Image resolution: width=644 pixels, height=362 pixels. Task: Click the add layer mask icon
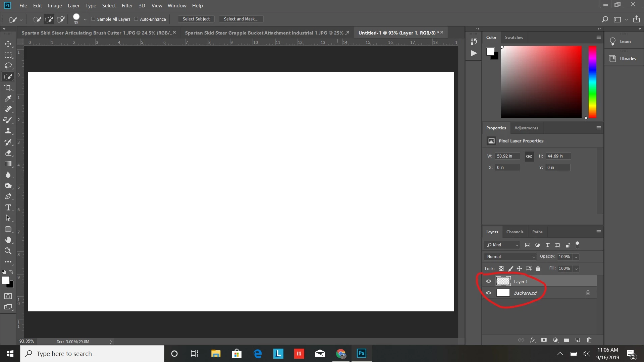click(544, 340)
